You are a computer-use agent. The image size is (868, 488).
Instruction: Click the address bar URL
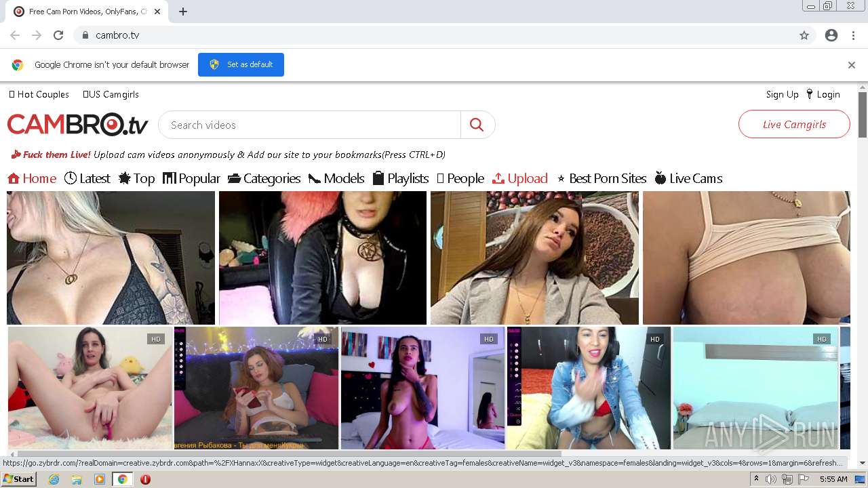(x=117, y=35)
